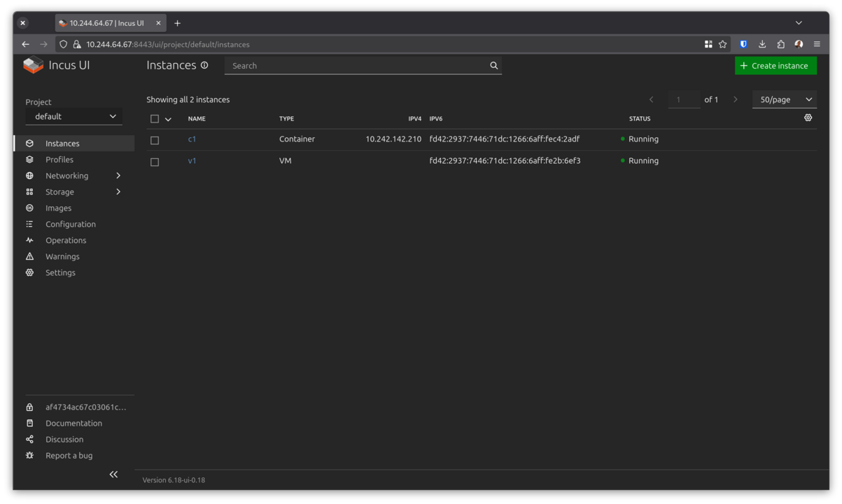The image size is (842, 504).
Task: Select the checkbox for instance v1
Action: click(x=155, y=162)
